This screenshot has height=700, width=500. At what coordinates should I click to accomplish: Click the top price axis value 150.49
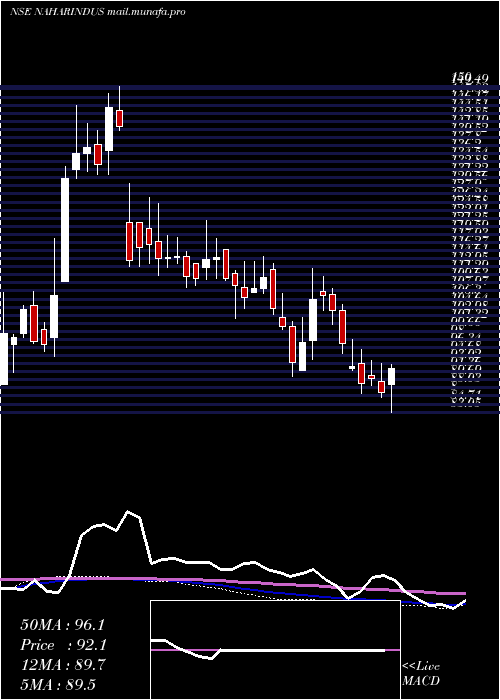coord(469,79)
